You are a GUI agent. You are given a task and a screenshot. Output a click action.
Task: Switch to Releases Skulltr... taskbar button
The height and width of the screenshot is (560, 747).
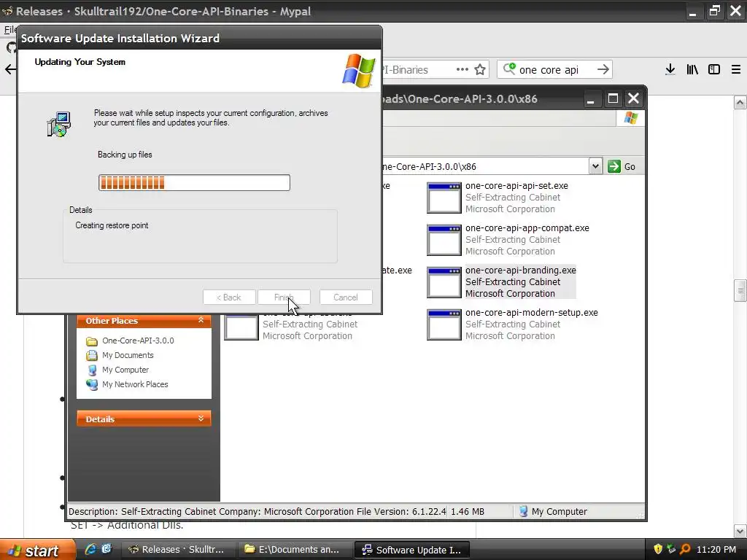[x=178, y=550]
